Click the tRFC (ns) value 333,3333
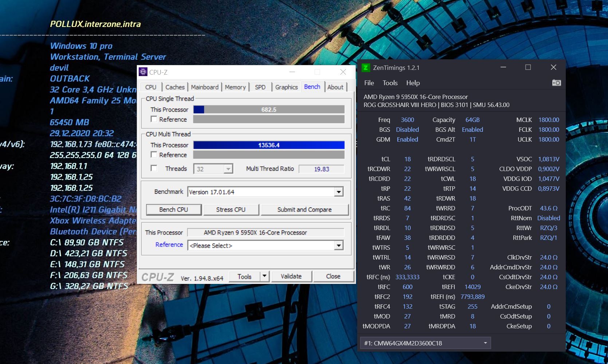 407,277
